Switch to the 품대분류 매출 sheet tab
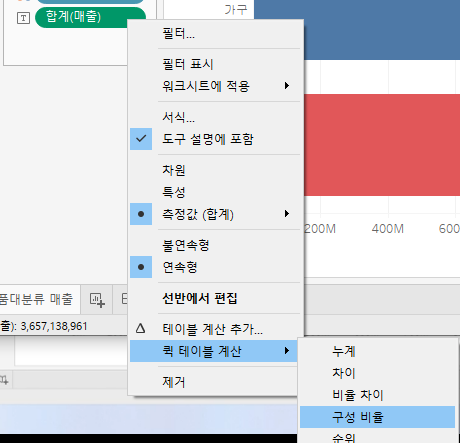 tap(37, 299)
